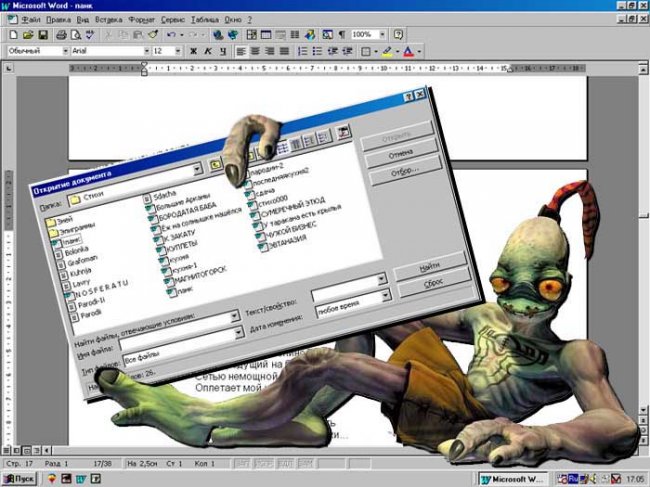Screen dimensions: 650x487
Task: Run the spelling check icon
Action: (90, 35)
